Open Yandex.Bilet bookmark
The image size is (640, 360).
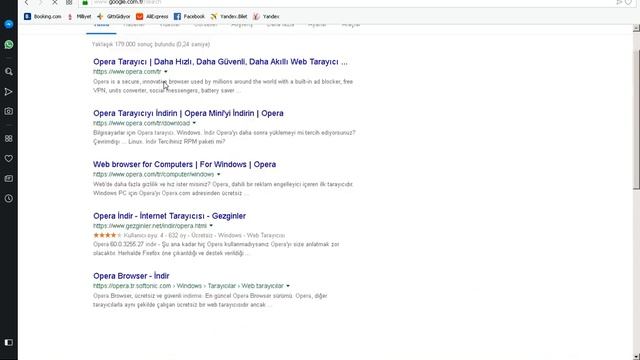coord(229,16)
